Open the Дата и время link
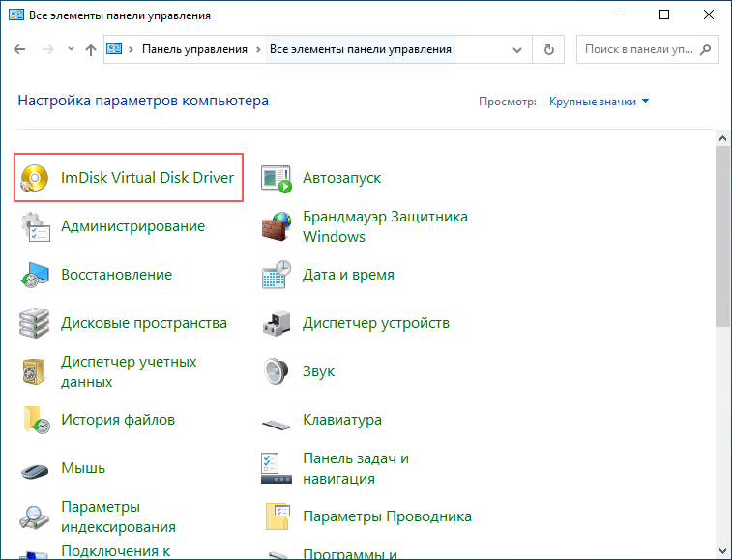Screen dimensions: 732x560 [348, 275]
